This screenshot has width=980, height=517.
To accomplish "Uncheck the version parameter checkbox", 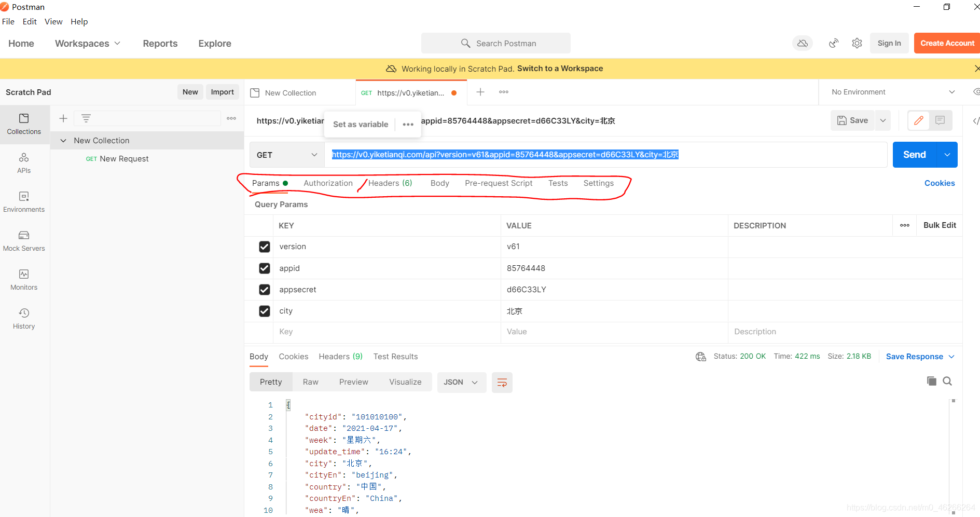I will pyautogui.click(x=265, y=247).
